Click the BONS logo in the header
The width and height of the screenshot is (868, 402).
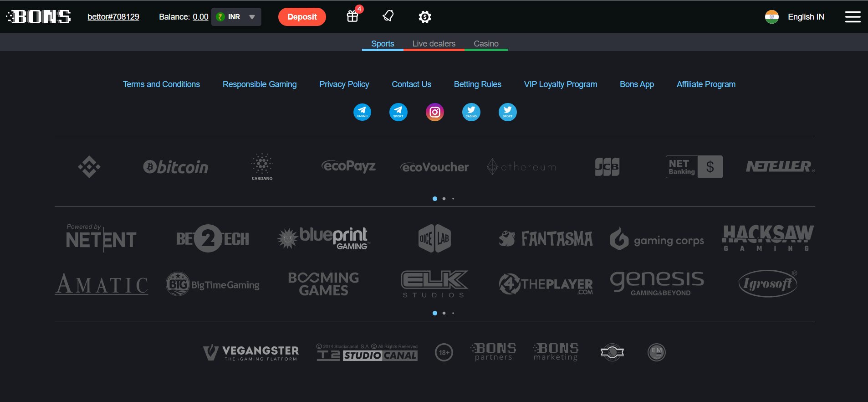click(39, 17)
